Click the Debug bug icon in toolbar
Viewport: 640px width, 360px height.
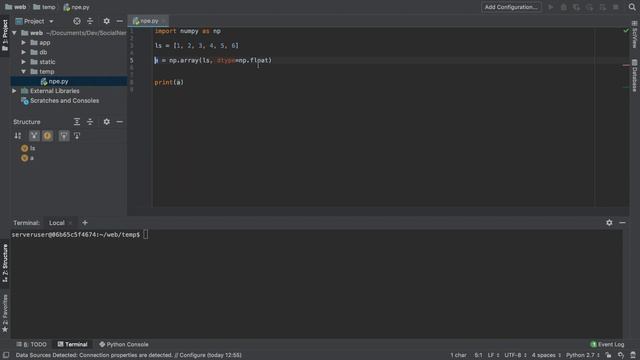(564, 7)
